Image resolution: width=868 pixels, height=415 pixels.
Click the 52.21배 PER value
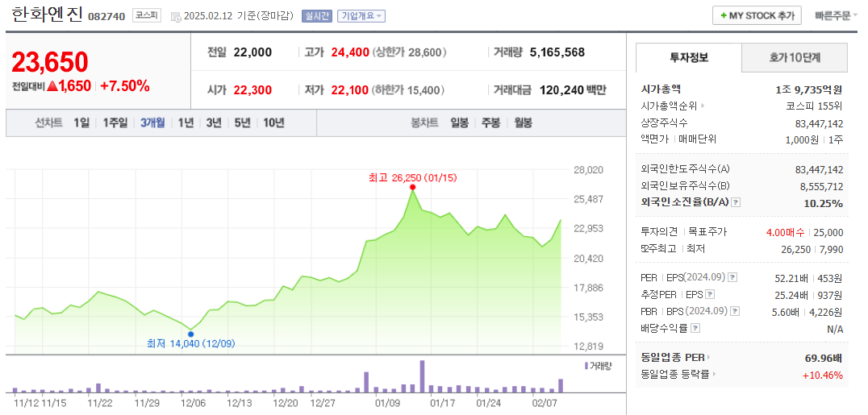(790, 278)
